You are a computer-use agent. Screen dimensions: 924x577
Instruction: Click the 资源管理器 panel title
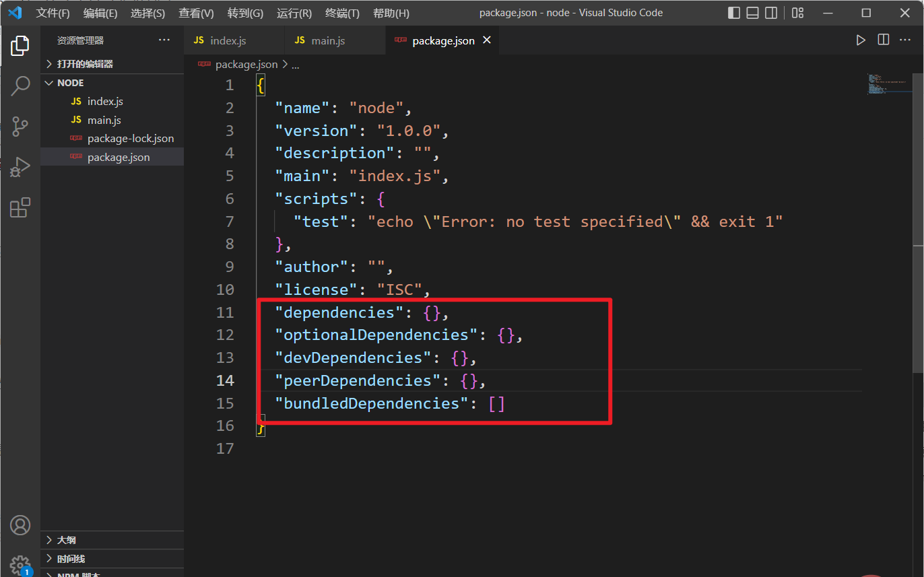pos(81,40)
